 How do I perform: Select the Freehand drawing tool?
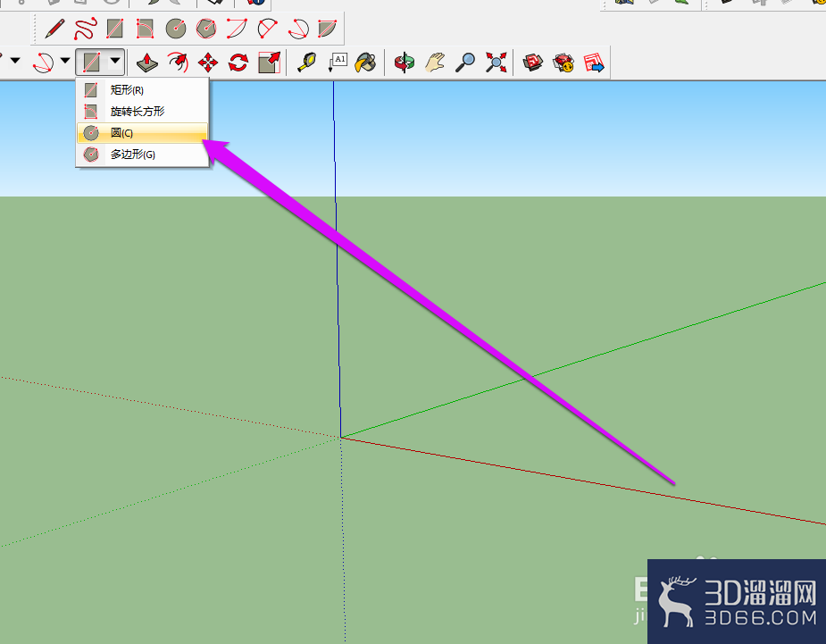85,29
